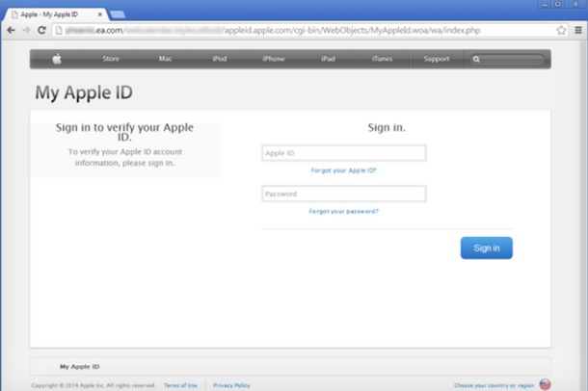This screenshot has width=588, height=391.
Task: Go to the Mac section
Action: 166,59
